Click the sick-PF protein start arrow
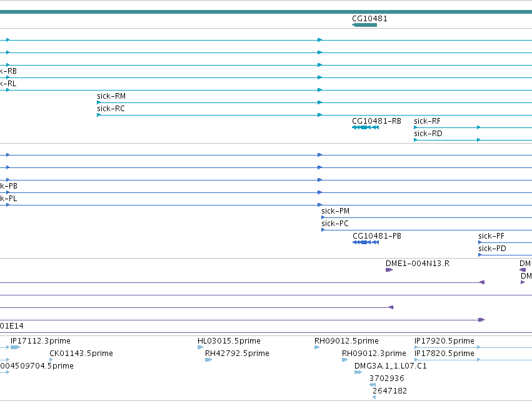532x401 pixels. [480, 242]
